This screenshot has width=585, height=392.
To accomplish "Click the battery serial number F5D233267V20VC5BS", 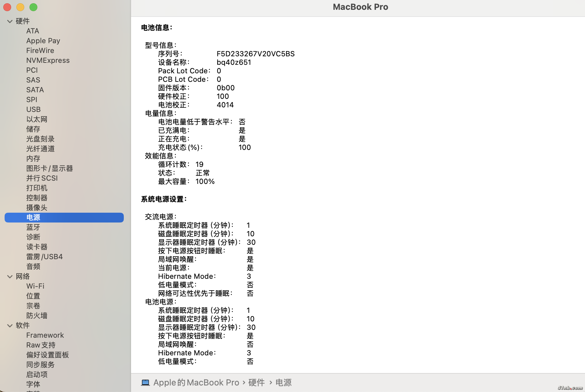I will pos(255,54).
